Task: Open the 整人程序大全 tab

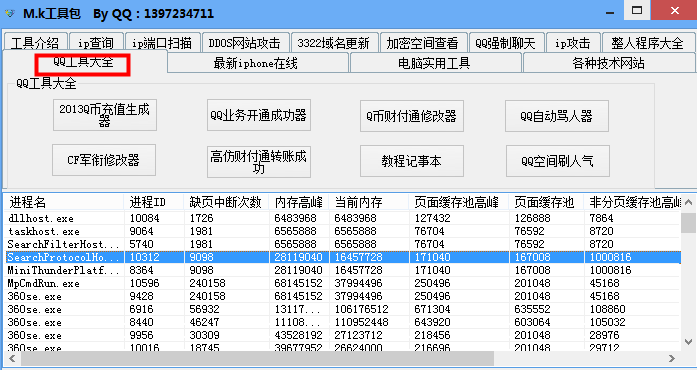Action: pos(648,43)
